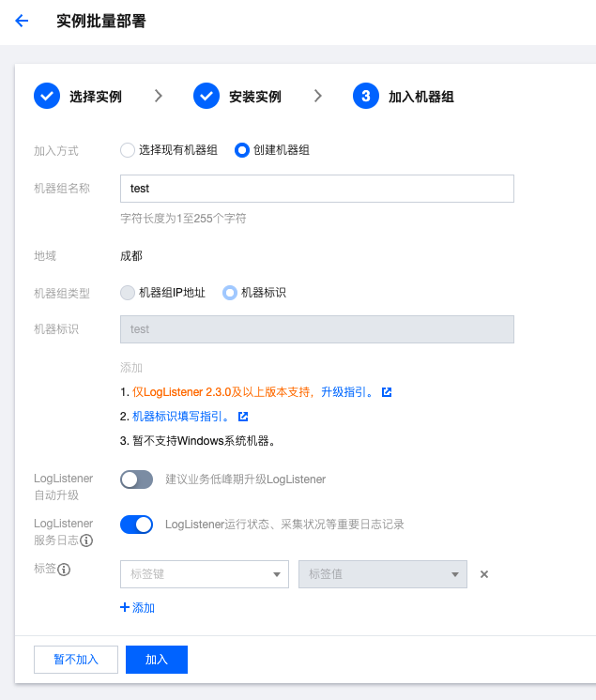Click the step 3 number icon
596x700 pixels.
(366, 96)
